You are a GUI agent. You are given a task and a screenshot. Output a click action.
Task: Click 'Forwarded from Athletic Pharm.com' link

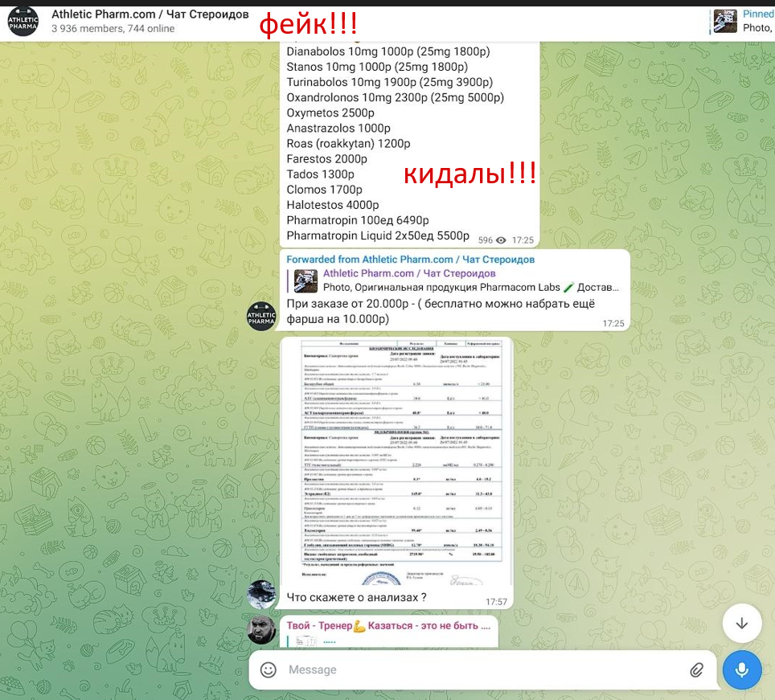click(x=410, y=260)
